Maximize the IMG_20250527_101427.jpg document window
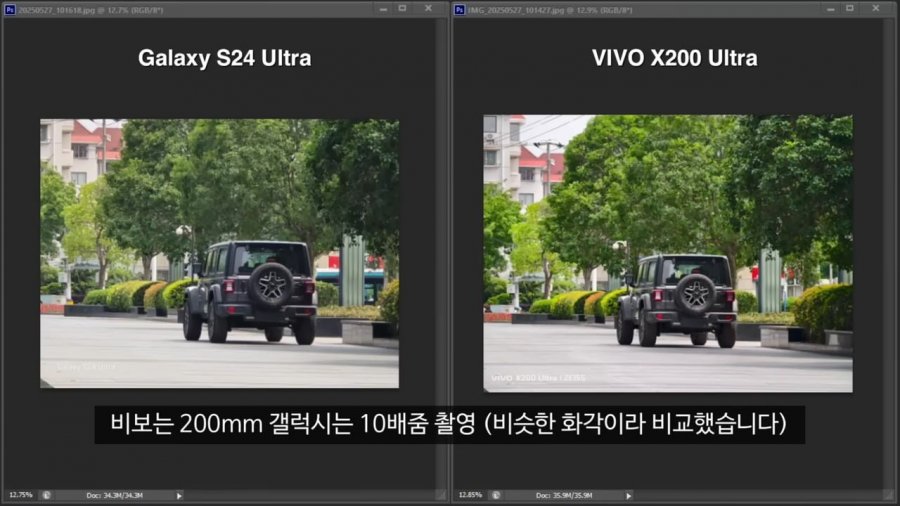900x506 pixels. [850, 9]
